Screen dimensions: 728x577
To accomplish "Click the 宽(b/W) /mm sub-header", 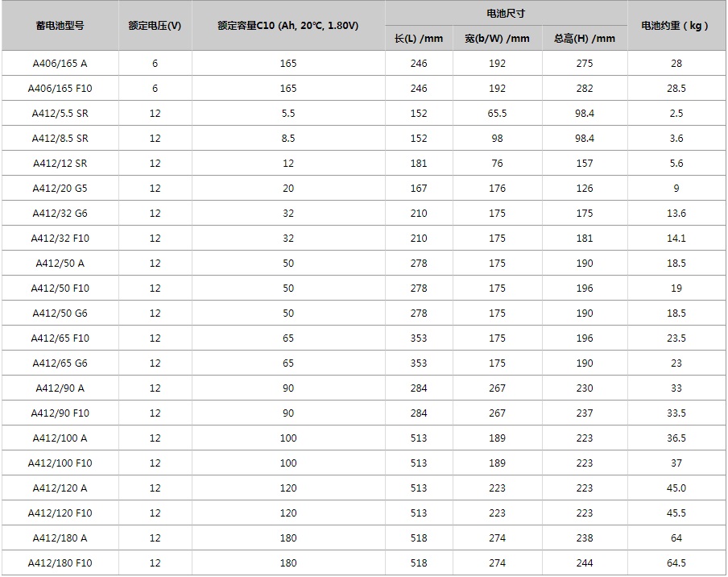I will [x=497, y=39].
